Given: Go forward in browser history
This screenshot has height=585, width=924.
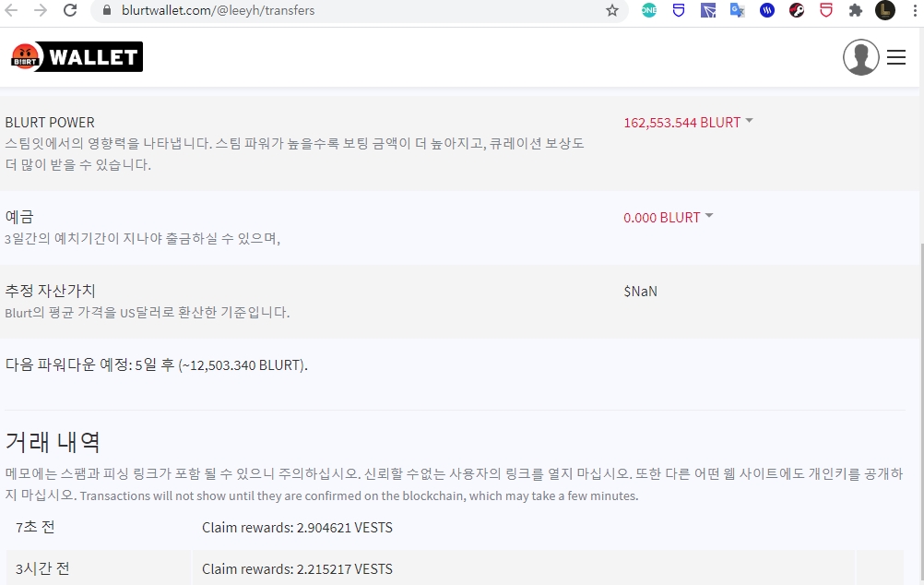Looking at the screenshot, I should click(x=41, y=11).
